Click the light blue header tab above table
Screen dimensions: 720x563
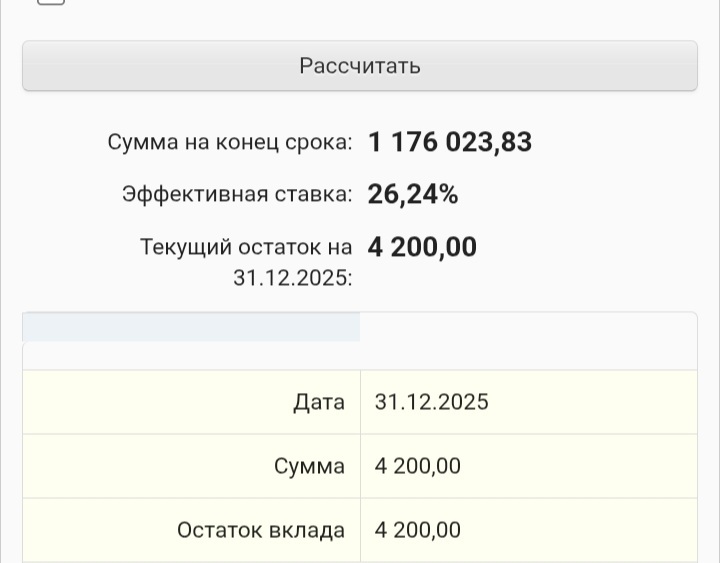191,327
